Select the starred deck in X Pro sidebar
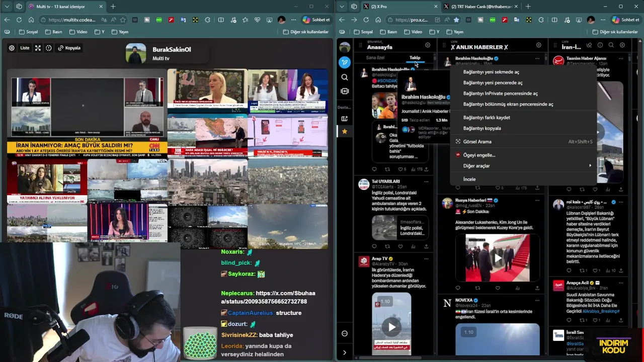Screen dimensions: 644x362 (345, 131)
